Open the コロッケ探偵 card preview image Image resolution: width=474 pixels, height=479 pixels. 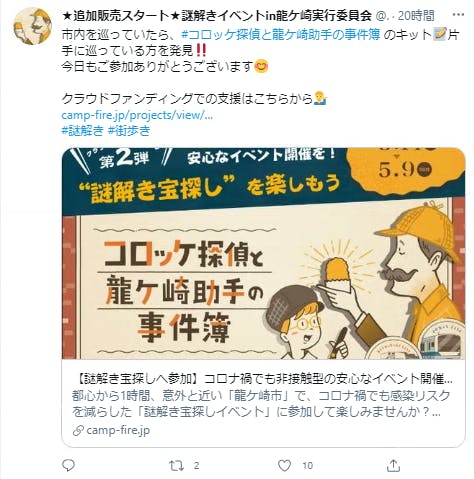(x=263, y=253)
